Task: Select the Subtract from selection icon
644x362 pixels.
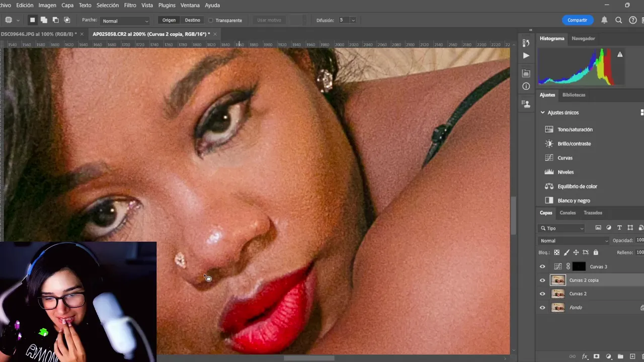Action: [55, 20]
